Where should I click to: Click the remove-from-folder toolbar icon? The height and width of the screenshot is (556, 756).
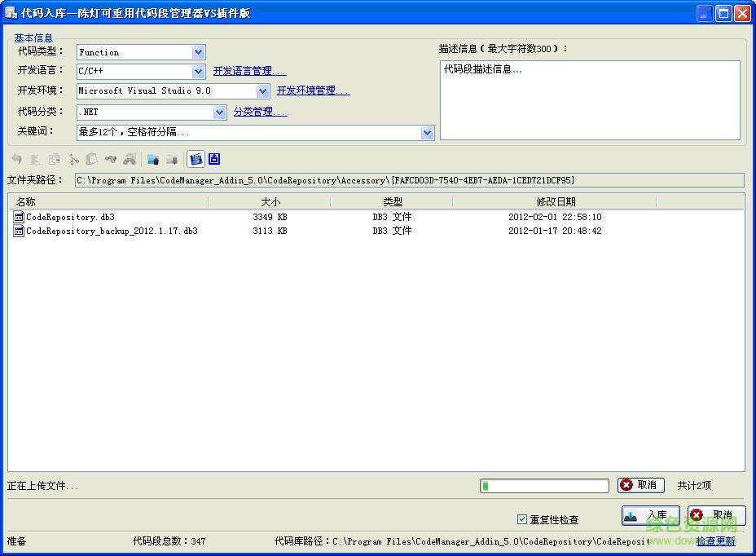point(173,159)
